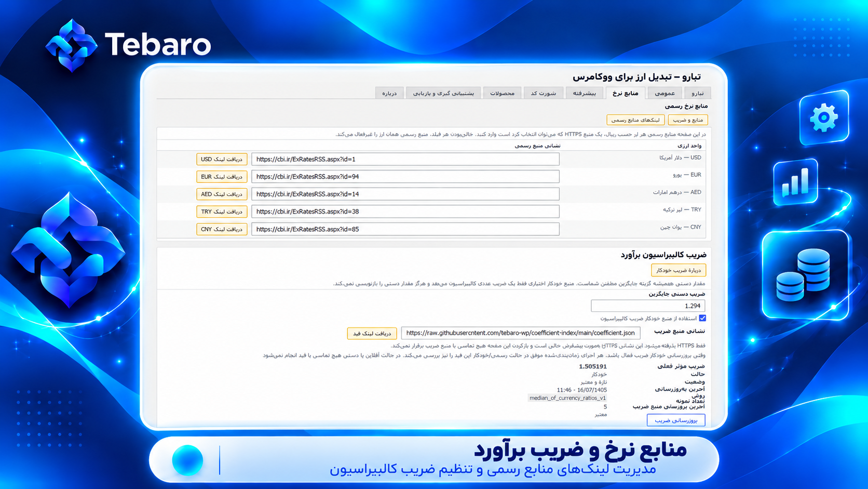Click the دریافت لینک TRY button
Screen dimensions: 868x489
(x=222, y=212)
